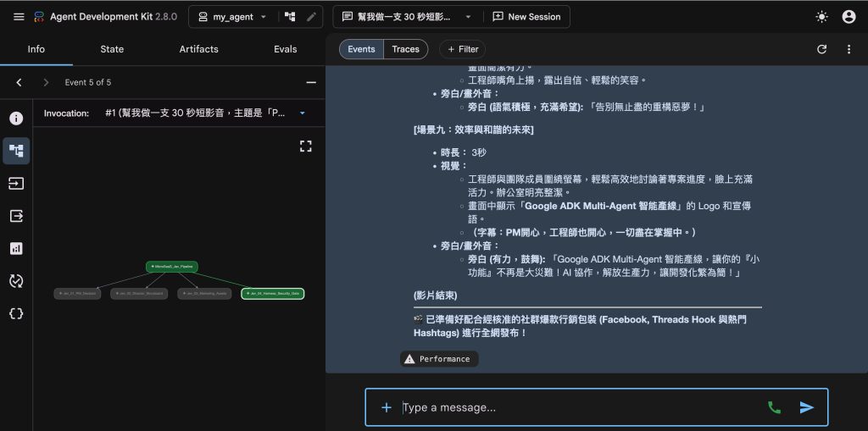Click the New Session button
Screen dimensions: 868x431
coord(526,17)
